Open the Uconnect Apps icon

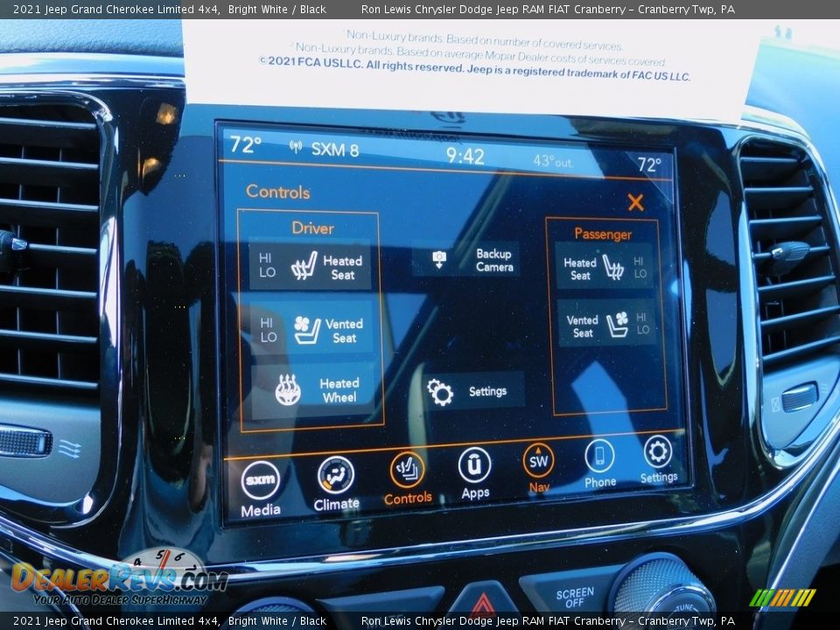pyautogui.click(x=474, y=466)
